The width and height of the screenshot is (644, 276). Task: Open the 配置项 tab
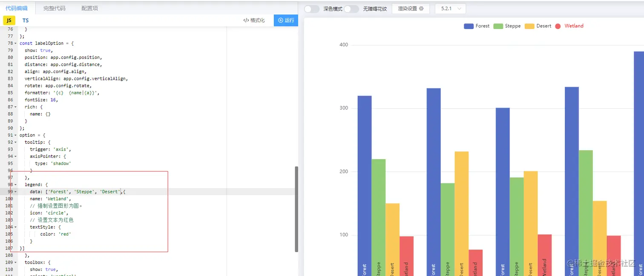89,8
